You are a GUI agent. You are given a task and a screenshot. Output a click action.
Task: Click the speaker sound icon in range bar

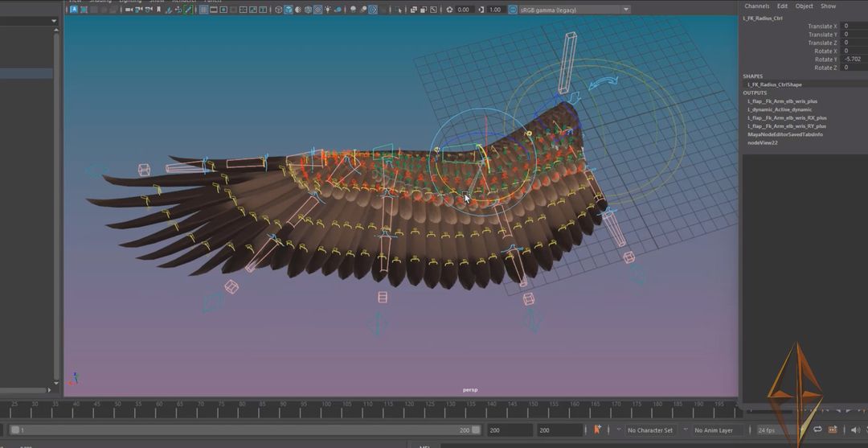856,430
